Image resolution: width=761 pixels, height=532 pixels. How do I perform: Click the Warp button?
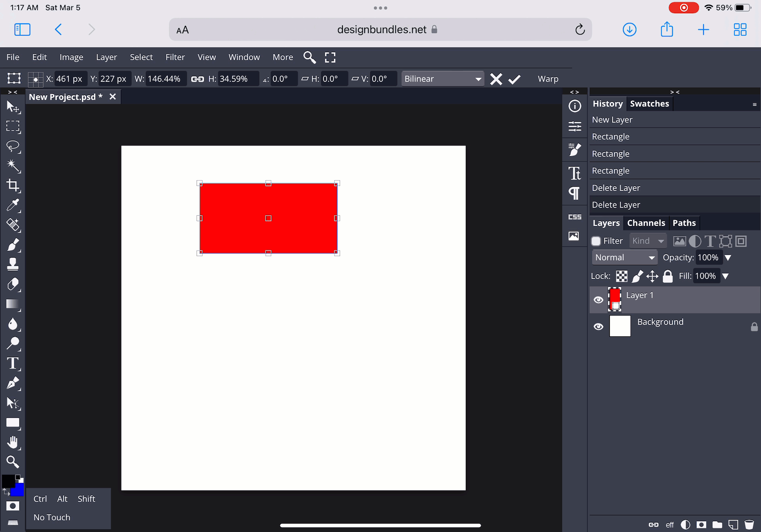548,79
